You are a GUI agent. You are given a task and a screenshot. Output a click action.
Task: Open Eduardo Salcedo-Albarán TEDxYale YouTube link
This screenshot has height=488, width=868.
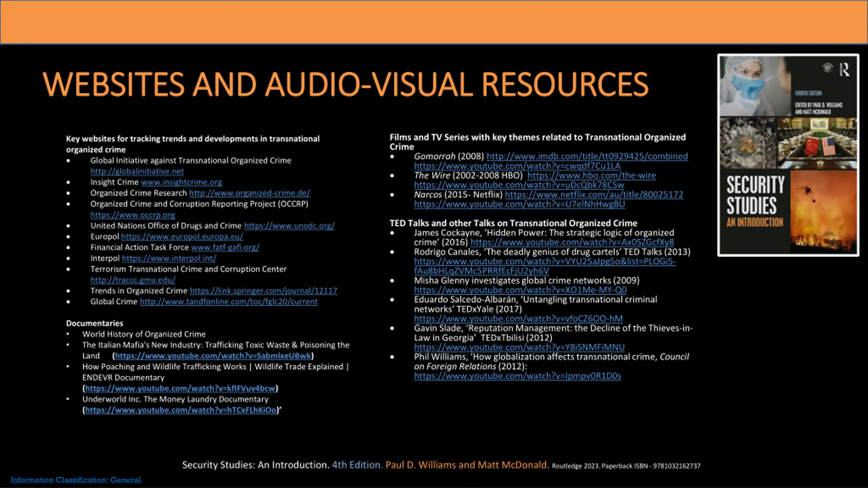tap(518, 319)
